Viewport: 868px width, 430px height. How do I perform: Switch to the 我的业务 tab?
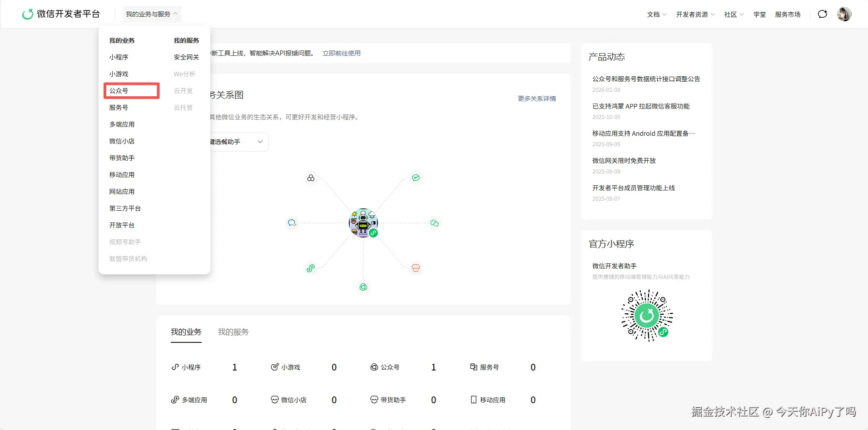[x=186, y=332]
